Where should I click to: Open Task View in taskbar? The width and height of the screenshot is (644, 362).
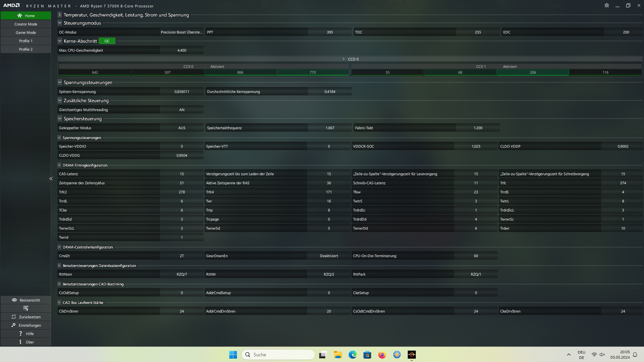click(x=323, y=355)
